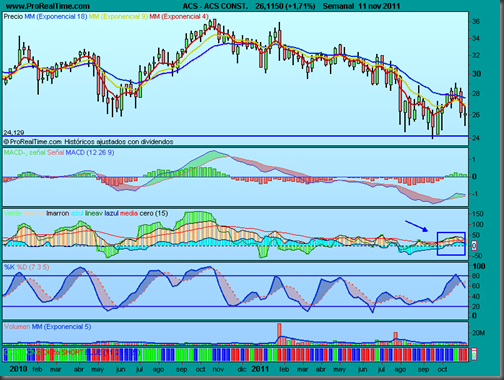Open the %K %D (7 3 5) stochastic label
This screenshot has width=504, height=380.
click(27, 267)
